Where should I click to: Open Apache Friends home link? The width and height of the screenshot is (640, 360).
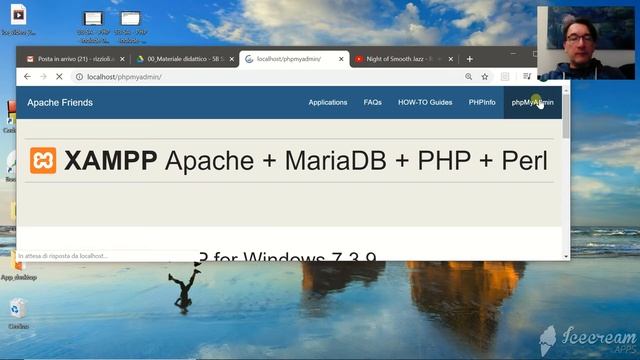(x=60, y=102)
